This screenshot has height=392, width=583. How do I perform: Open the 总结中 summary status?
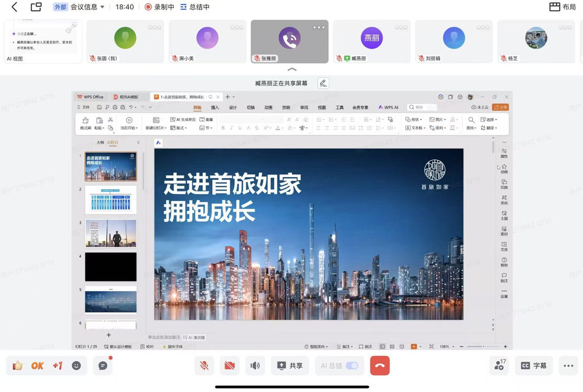[x=195, y=6]
